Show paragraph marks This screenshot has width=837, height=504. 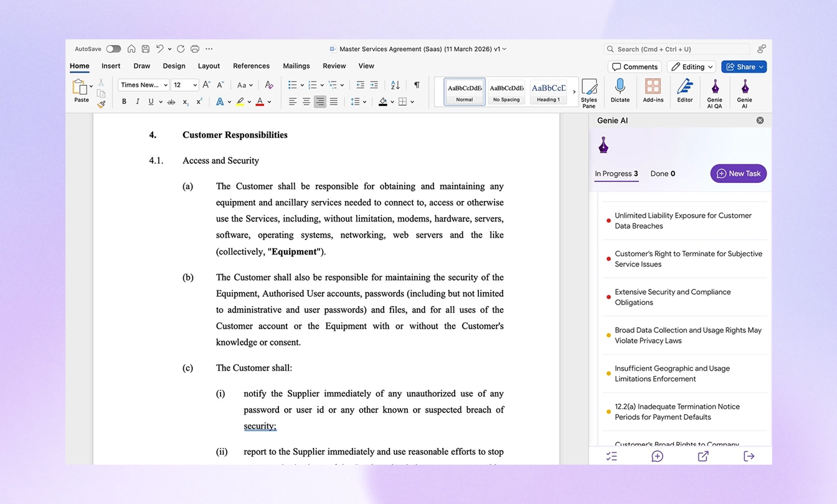coord(416,85)
